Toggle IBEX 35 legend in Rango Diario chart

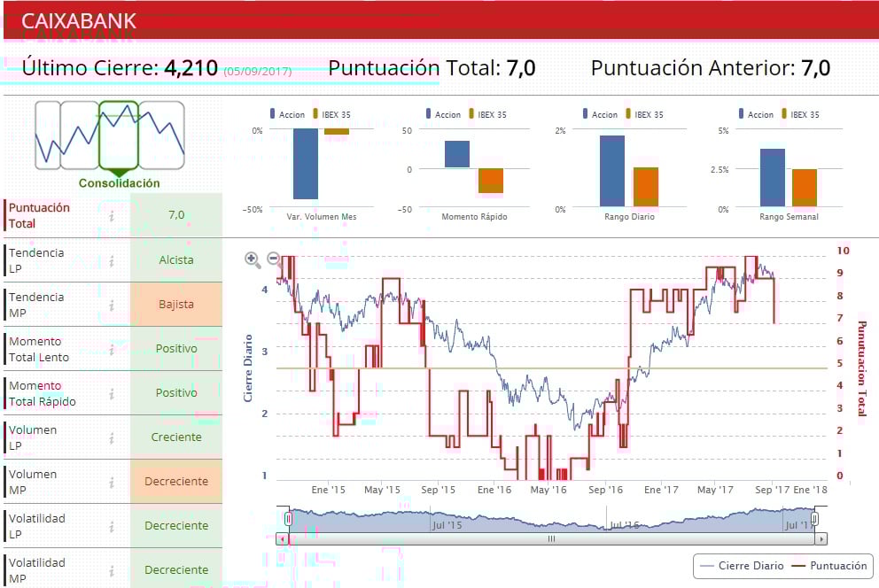[645, 114]
